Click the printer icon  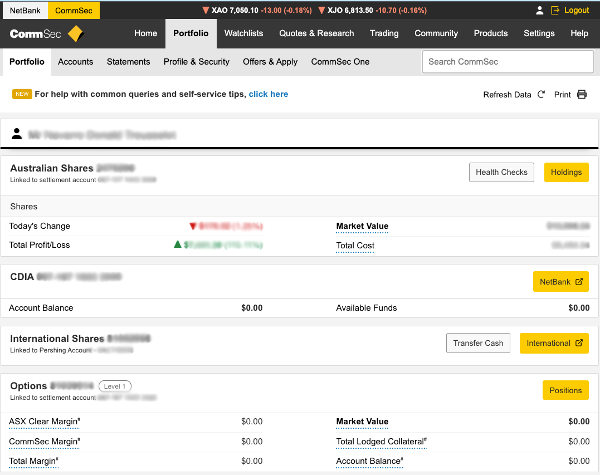pyautogui.click(x=582, y=94)
